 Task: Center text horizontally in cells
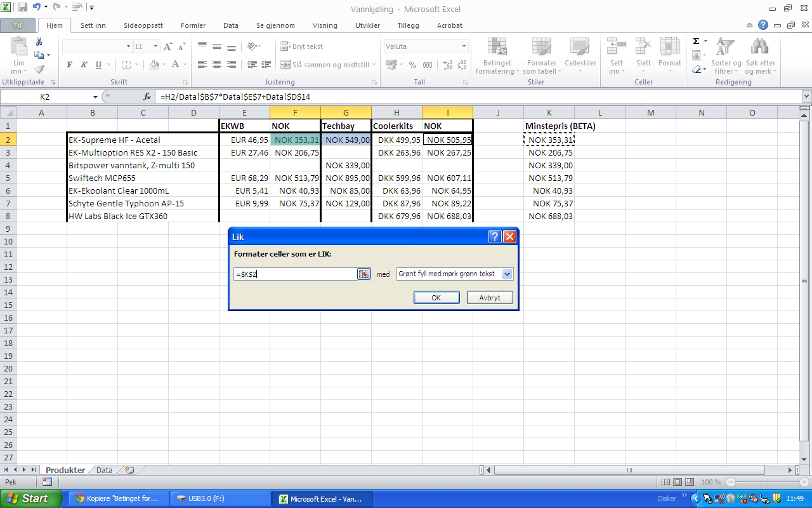click(217, 65)
